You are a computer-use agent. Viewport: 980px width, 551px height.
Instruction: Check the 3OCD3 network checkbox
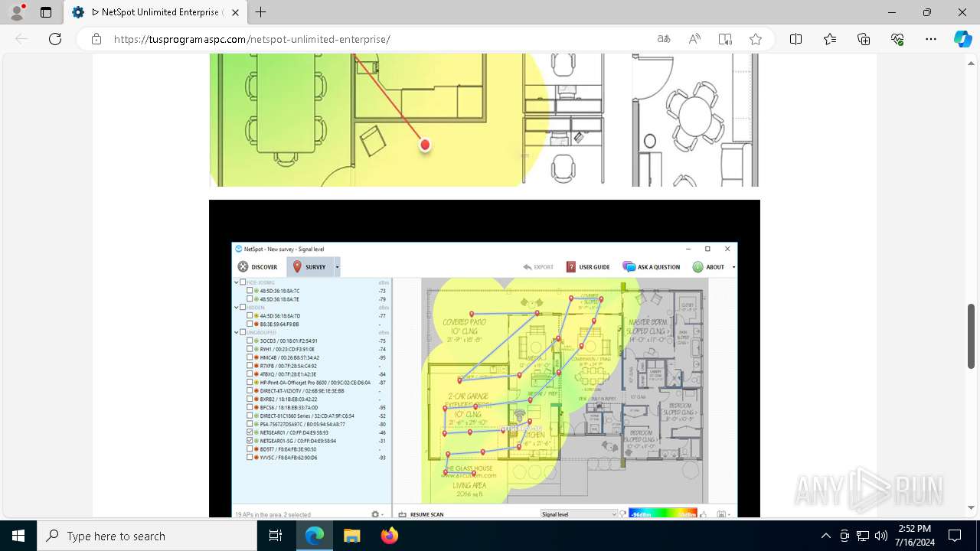(250, 341)
